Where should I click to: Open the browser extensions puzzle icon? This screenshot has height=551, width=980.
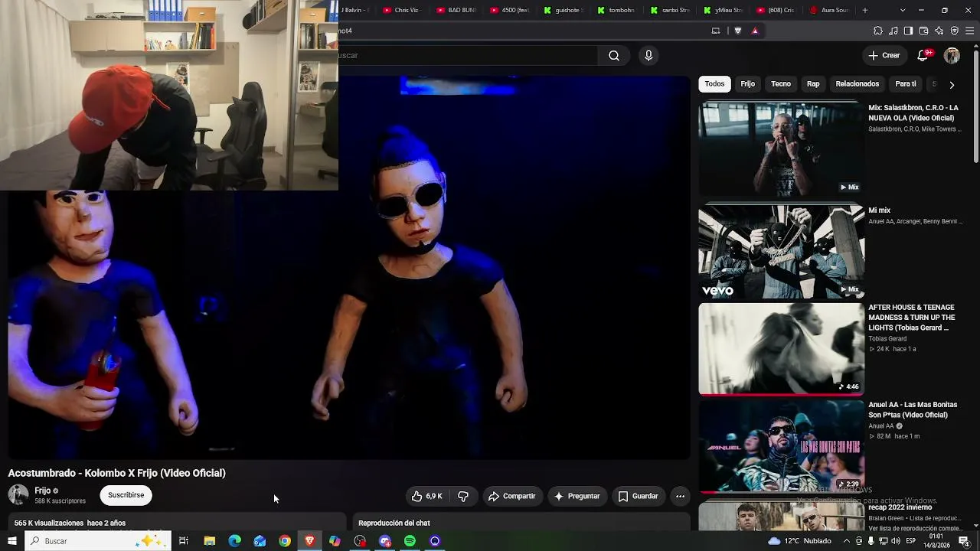click(878, 31)
